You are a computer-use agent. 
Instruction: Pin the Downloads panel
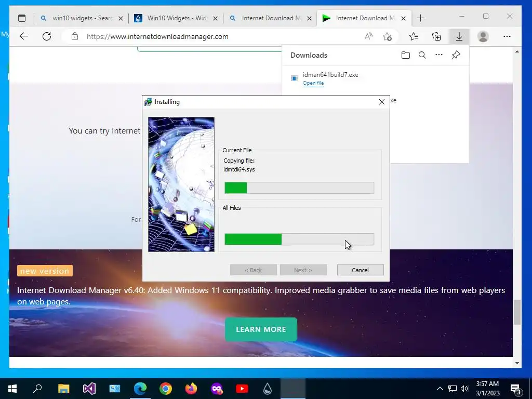click(x=456, y=55)
